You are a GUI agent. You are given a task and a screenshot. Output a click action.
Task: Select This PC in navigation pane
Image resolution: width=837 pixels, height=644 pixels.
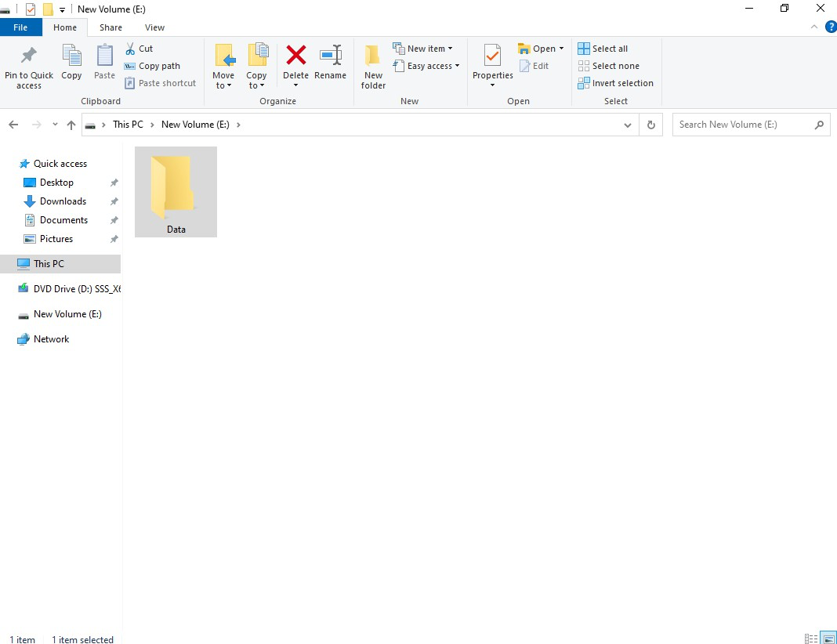coord(60,263)
